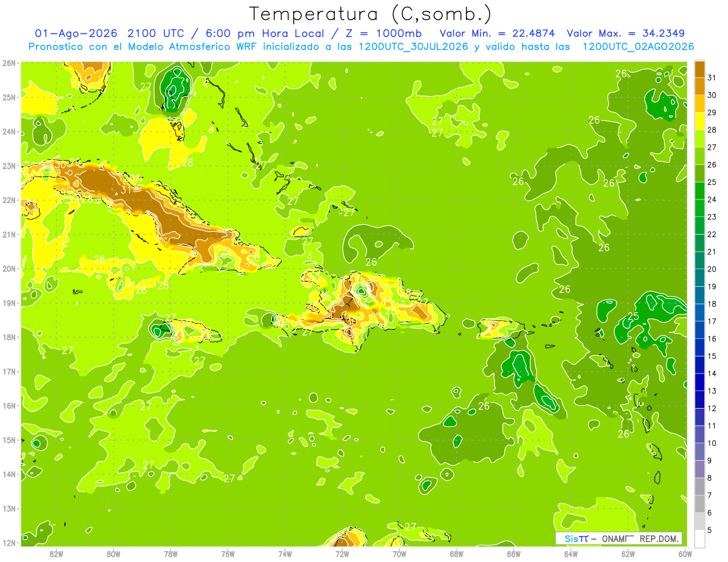Click the number 20 on the color legend
Image resolution: width=728 pixels, height=562 pixels.
click(712, 269)
